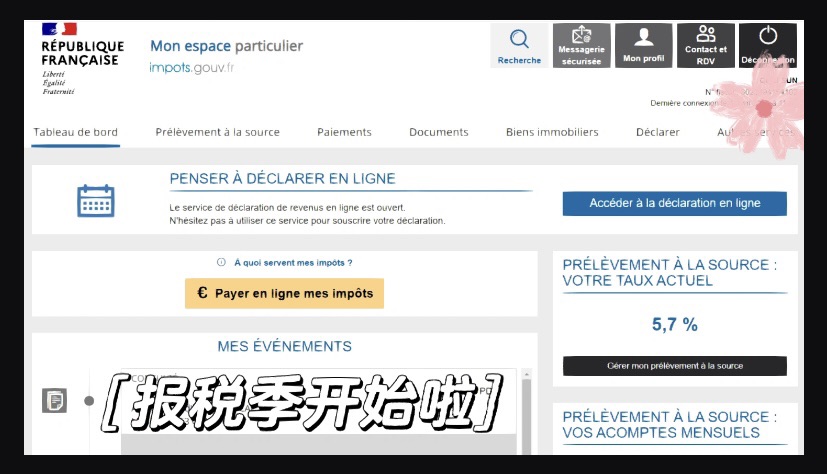The width and height of the screenshot is (827, 474).
Task: Click the Mon espace particulier title
Action: tap(226, 46)
